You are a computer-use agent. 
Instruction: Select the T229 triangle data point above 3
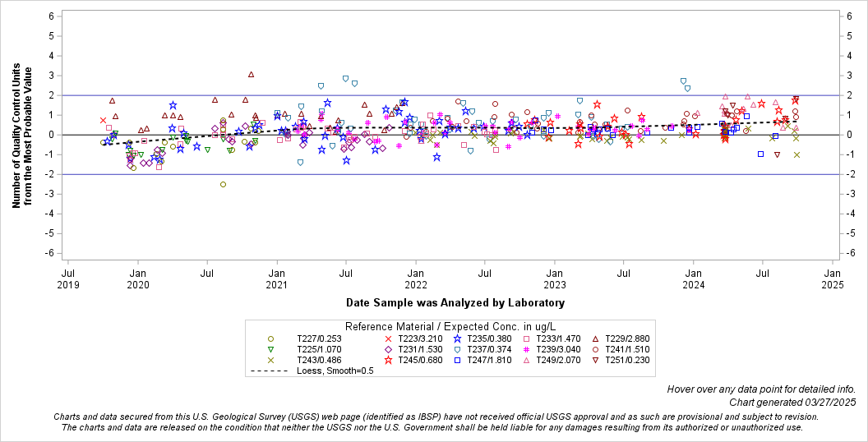click(251, 74)
